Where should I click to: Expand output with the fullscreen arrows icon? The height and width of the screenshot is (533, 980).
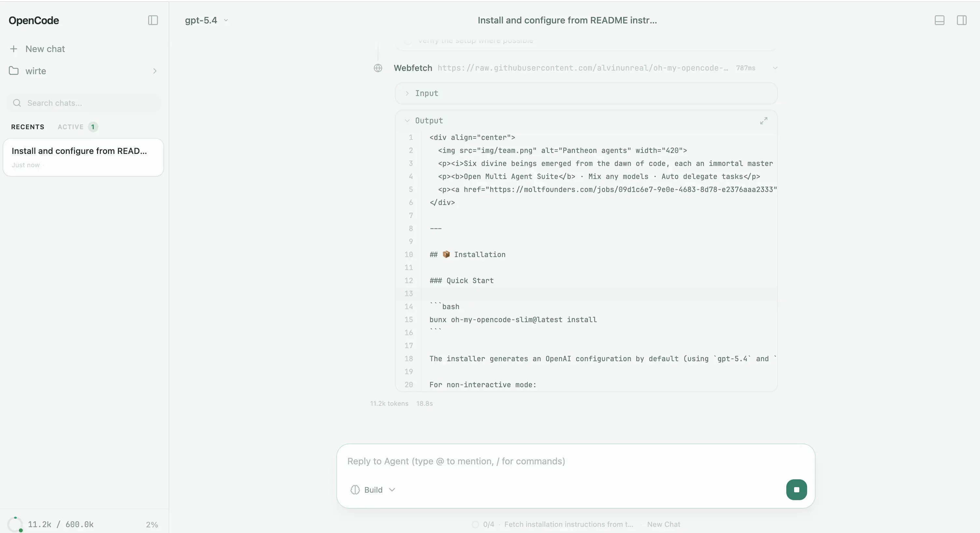tap(763, 120)
